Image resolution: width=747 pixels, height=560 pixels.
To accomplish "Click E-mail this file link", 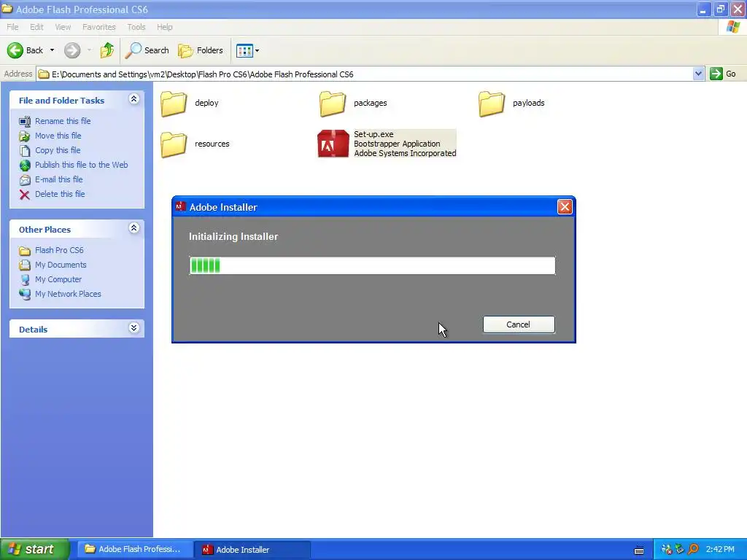I will pyautogui.click(x=58, y=179).
